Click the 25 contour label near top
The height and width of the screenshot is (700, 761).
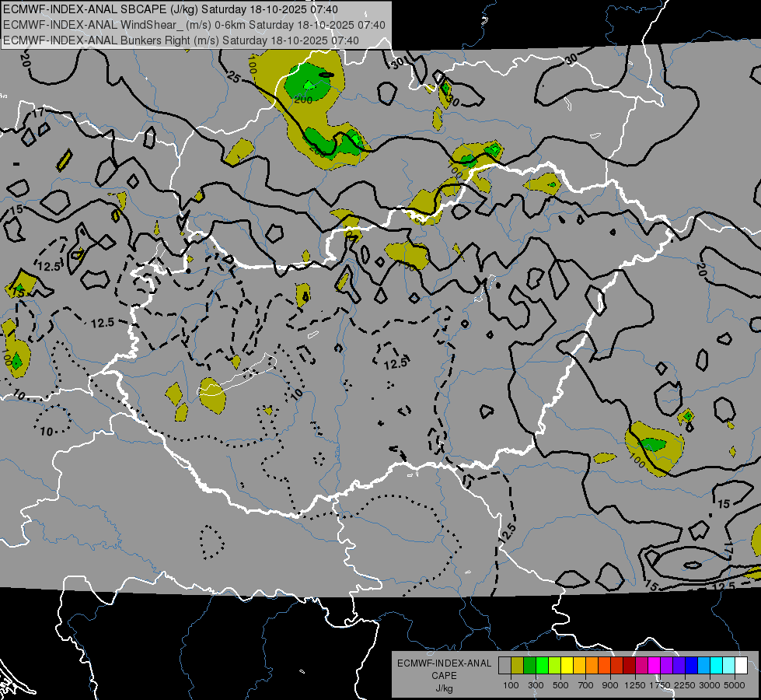(234, 76)
